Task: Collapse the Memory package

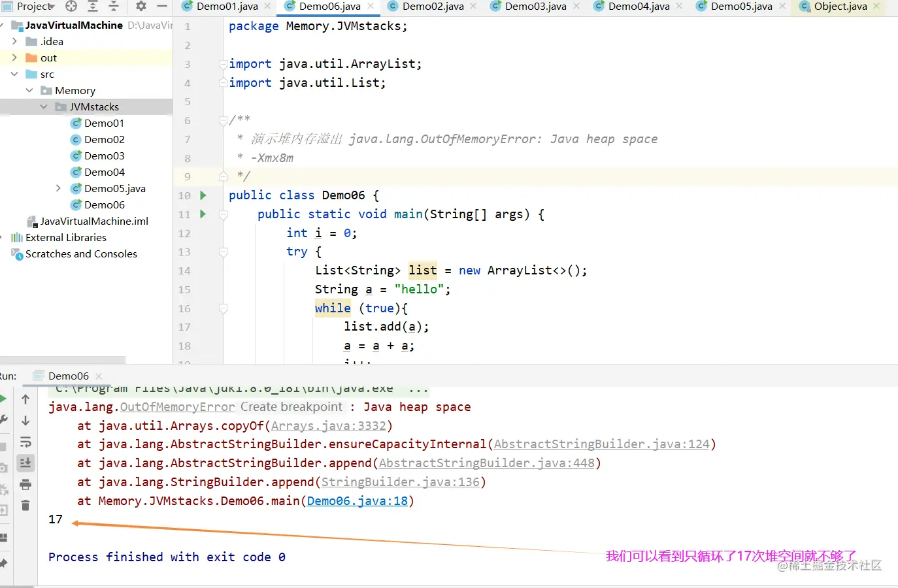Action: click(x=29, y=90)
